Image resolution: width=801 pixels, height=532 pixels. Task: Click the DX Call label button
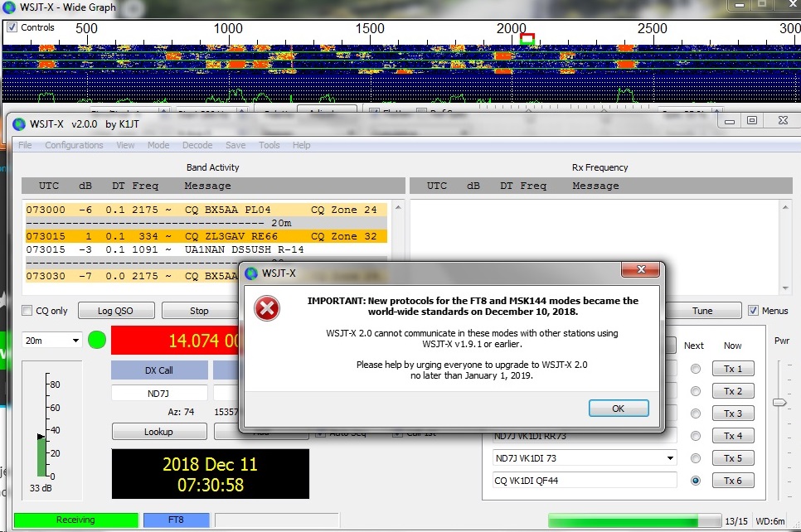pos(159,370)
